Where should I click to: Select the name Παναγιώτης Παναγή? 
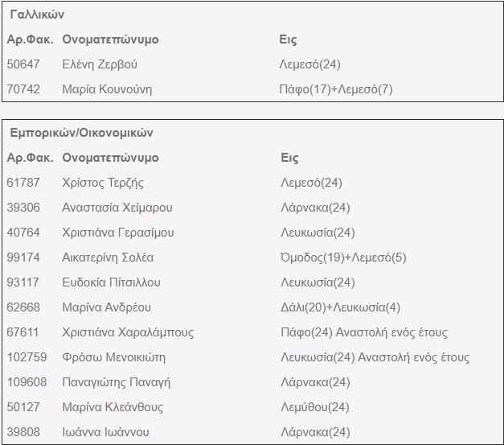click(x=117, y=382)
